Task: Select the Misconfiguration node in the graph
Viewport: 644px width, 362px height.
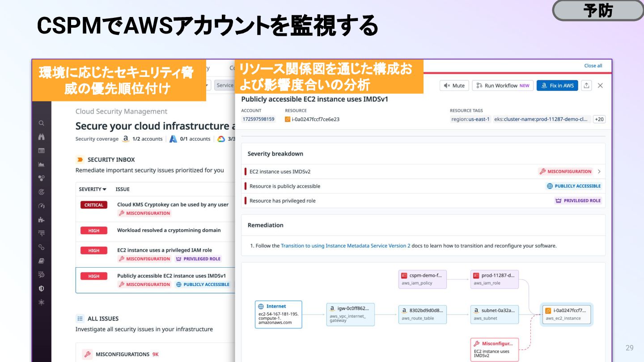Action: [x=495, y=349]
